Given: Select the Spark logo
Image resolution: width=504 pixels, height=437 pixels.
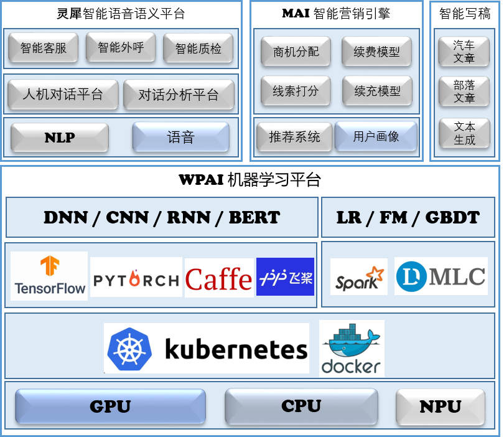Looking at the screenshot, I should click(358, 276).
